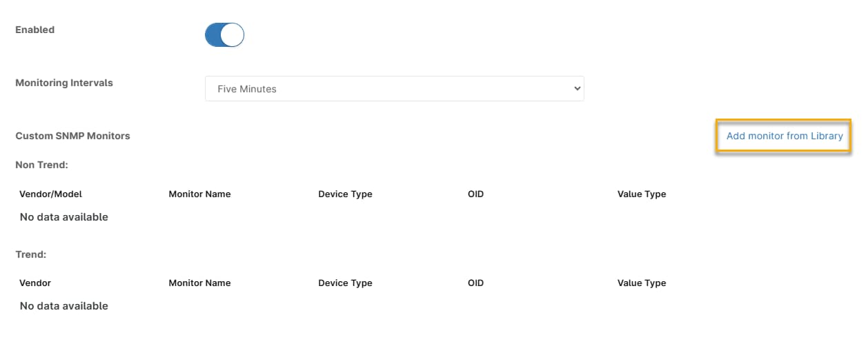Click Monitor Name header in Non Trend table
868x344 pixels.
(x=199, y=194)
